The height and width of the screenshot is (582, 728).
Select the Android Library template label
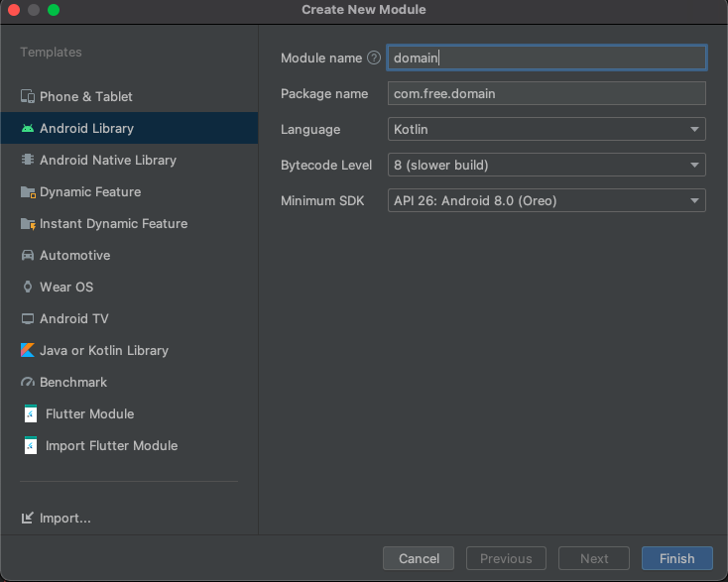coord(87,128)
